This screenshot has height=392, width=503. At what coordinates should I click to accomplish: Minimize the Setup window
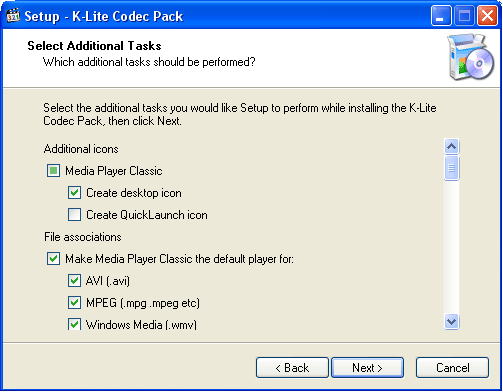(441, 16)
